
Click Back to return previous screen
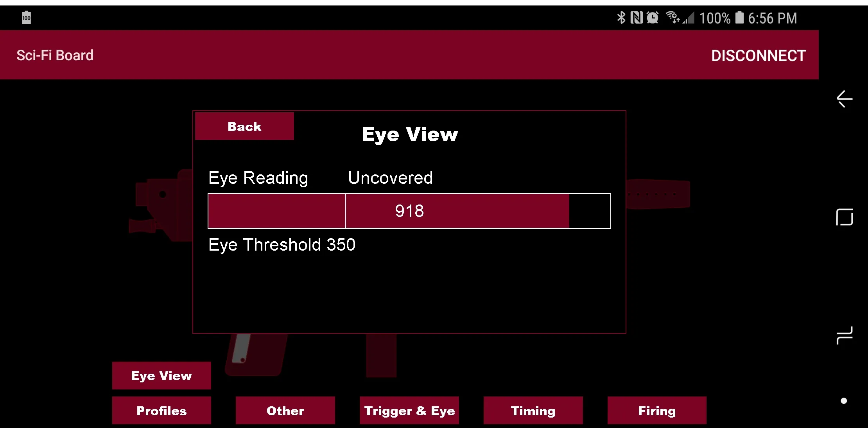[244, 127]
